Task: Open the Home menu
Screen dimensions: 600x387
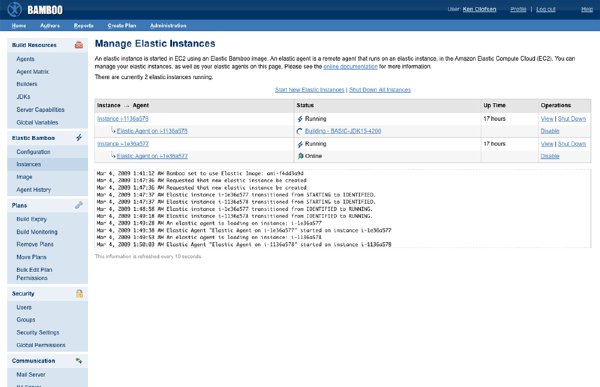Action: 19,26
